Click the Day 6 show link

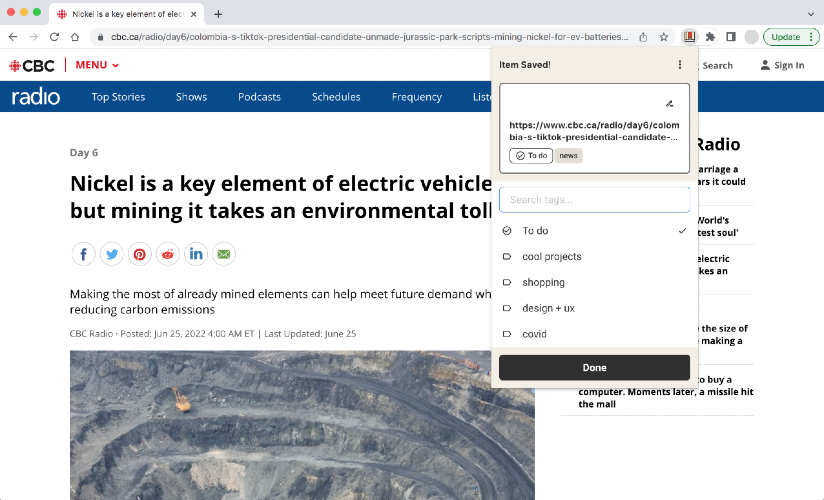(84, 152)
